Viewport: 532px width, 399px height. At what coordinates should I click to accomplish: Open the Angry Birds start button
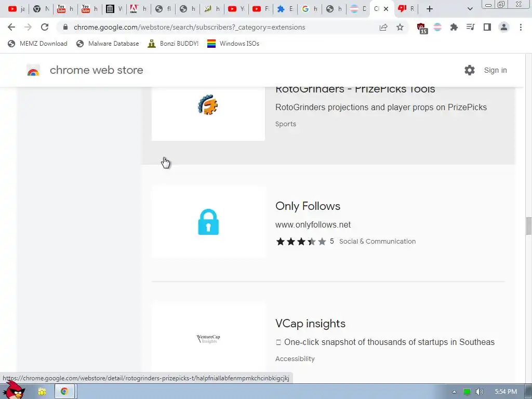(x=14, y=390)
